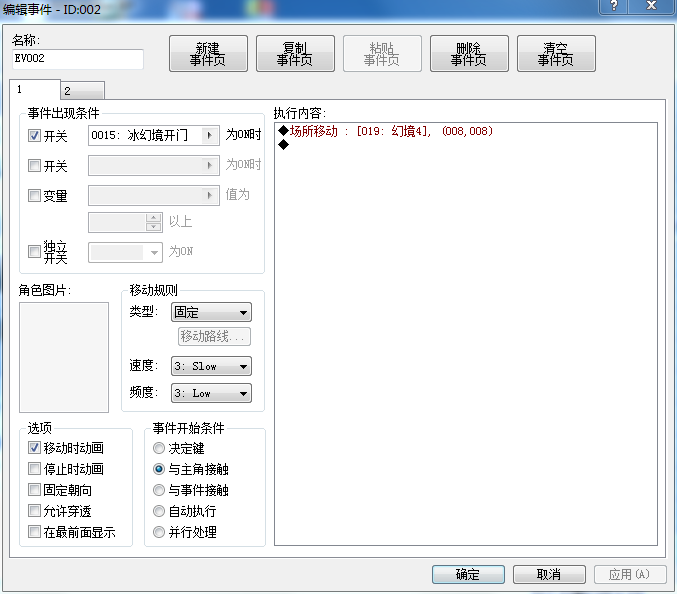Enable the 独立开关 condition checkbox
The width and height of the screenshot is (677, 594).
(34, 251)
